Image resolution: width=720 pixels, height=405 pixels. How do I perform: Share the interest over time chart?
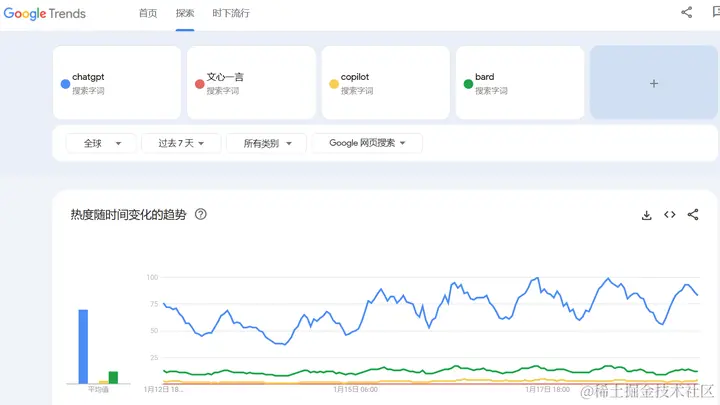point(693,214)
